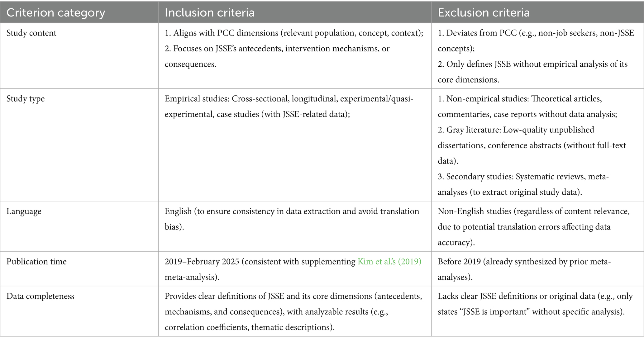Select the Language row label

click(x=24, y=211)
